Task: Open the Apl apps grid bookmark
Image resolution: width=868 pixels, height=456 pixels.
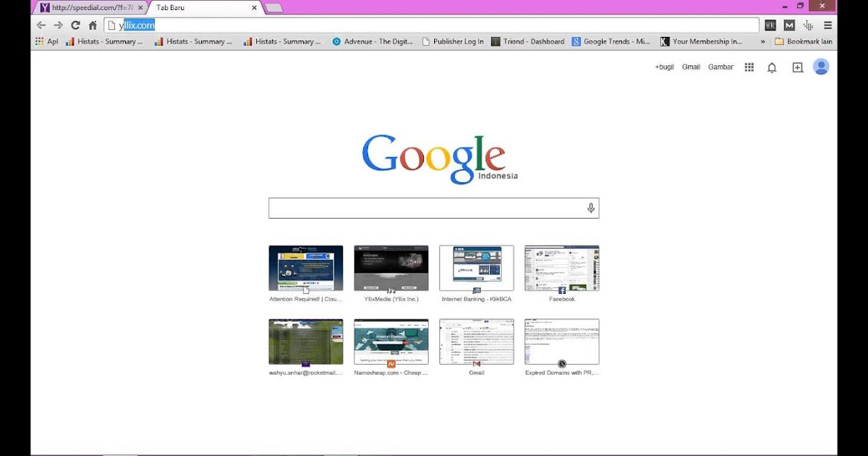Action: 46,41
